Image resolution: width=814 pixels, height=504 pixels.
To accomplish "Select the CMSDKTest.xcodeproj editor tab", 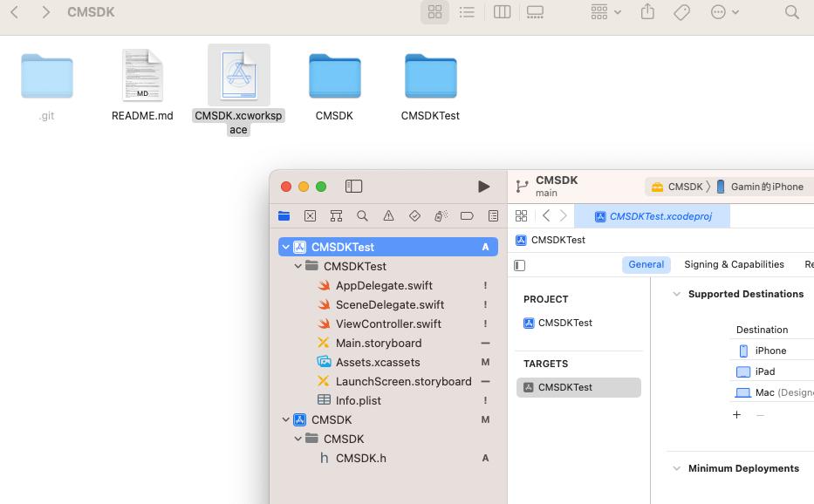I will click(652, 216).
